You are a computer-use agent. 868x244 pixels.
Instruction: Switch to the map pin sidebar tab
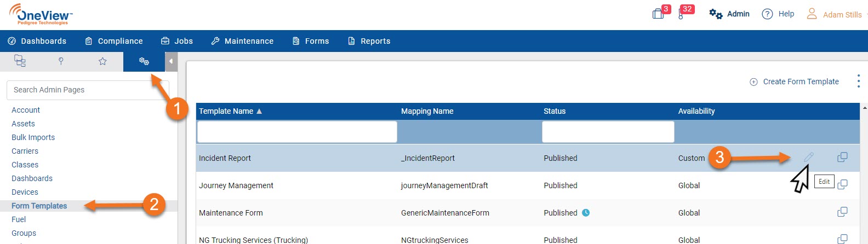(61, 61)
